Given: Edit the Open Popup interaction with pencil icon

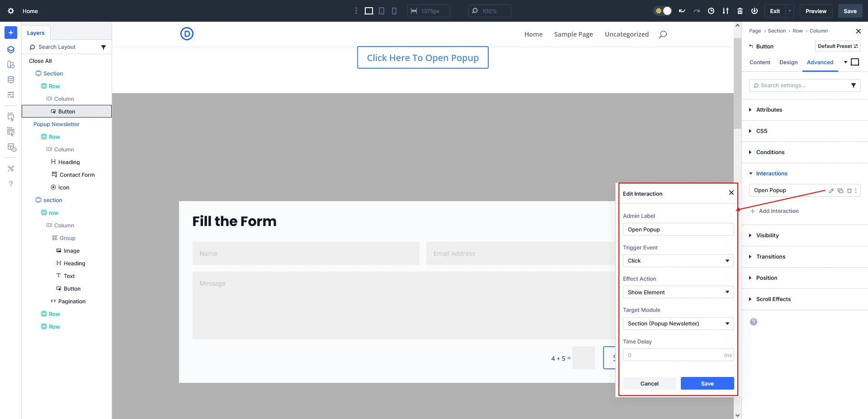Looking at the screenshot, I should tap(831, 191).
